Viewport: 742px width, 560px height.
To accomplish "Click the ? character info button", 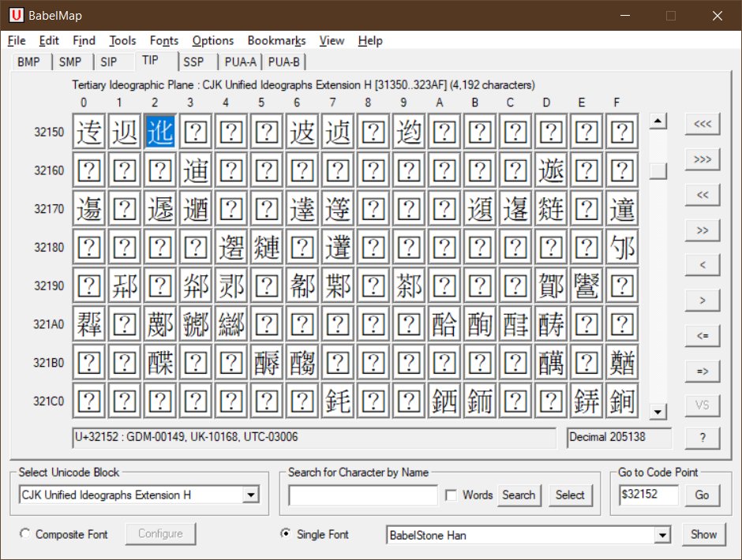I will click(x=703, y=438).
